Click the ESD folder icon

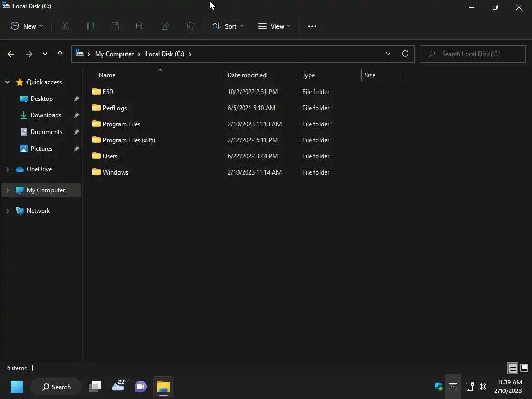(x=97, y=91)
